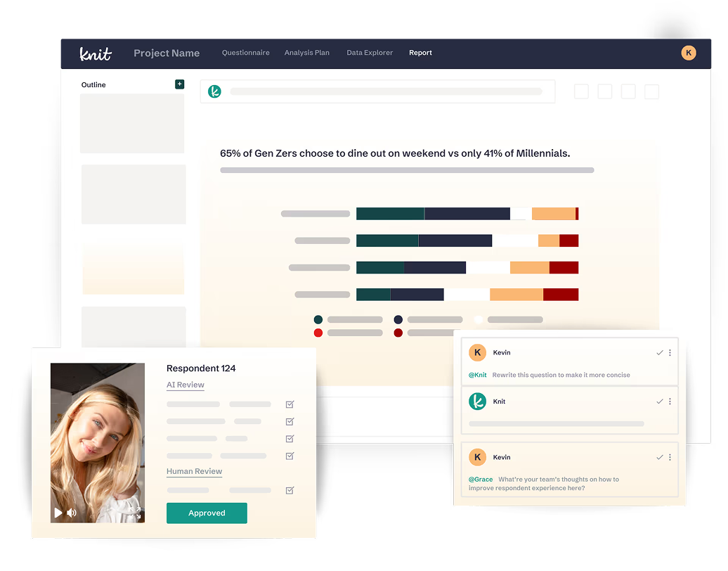The image size is (728, 571).
Task: Open more options on Knit's reply
Action: pyautogui.click(x=670, y=402)
